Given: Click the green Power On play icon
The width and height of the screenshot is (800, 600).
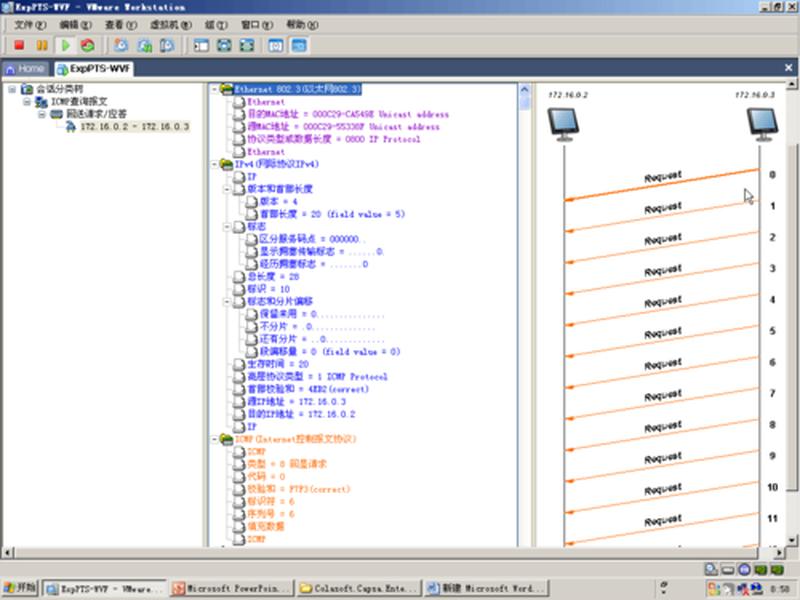Looking at the screenshot, I should coord(65,45).
